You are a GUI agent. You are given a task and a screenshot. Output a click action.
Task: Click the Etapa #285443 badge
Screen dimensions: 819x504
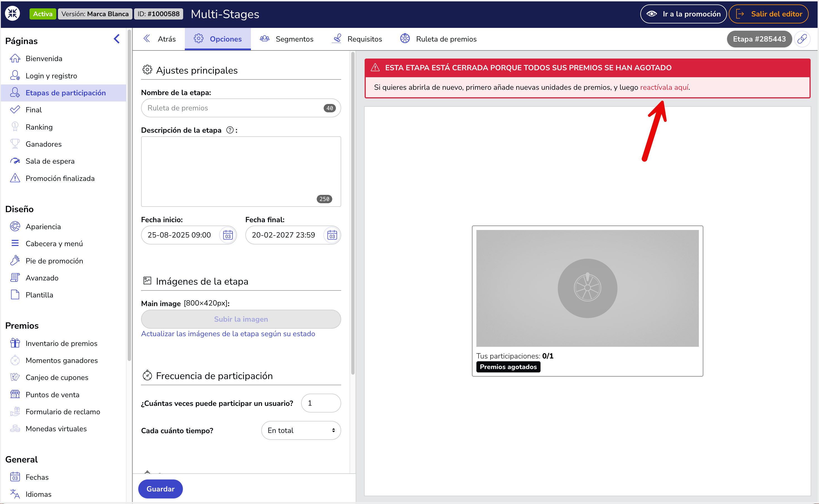click(x=759, y=39)
